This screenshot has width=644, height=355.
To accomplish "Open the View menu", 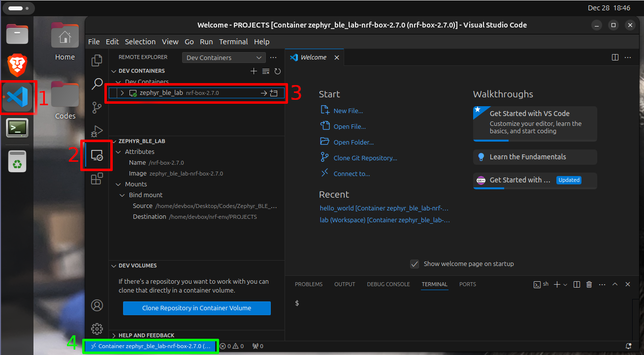I will coord(170,42).
